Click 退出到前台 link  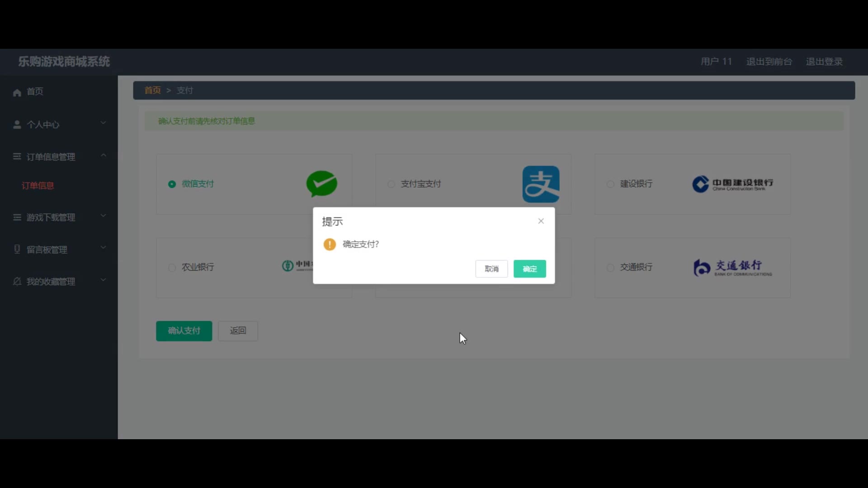[769, 61]
